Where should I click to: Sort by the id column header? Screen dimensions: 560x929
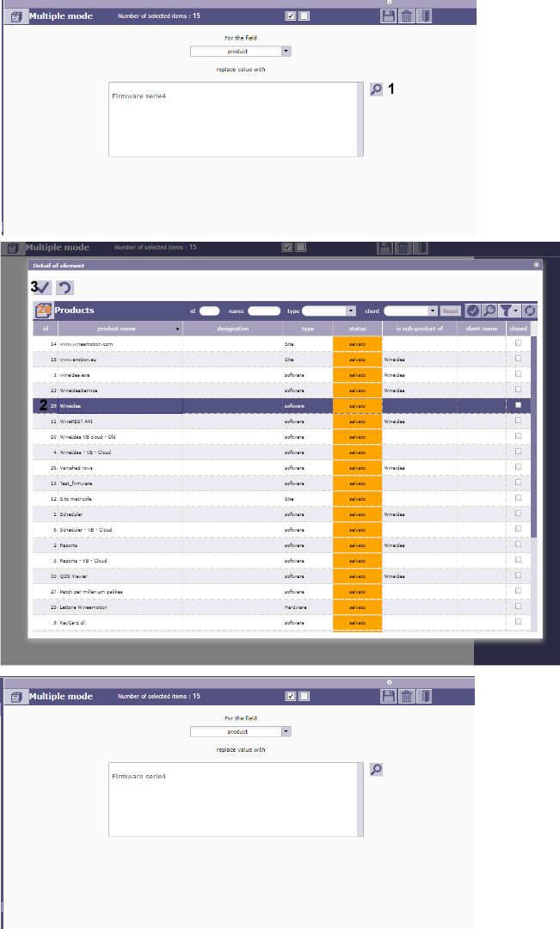pos(46,329)
